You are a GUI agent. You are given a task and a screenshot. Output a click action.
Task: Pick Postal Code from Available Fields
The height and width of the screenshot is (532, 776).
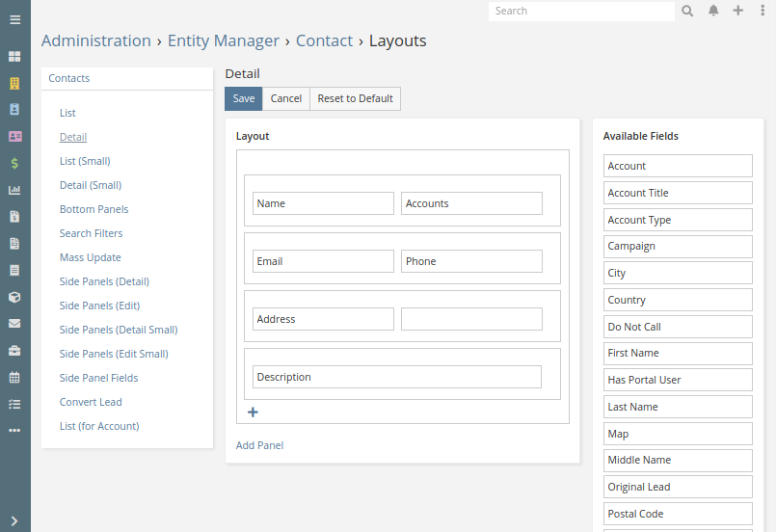678,514
